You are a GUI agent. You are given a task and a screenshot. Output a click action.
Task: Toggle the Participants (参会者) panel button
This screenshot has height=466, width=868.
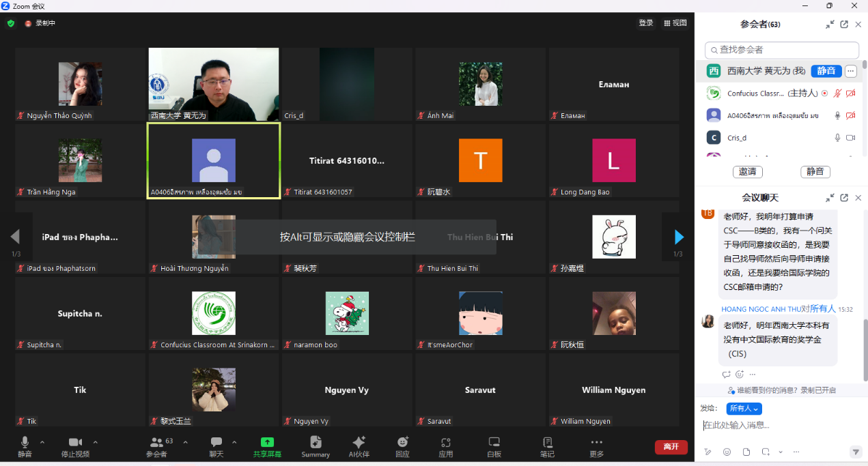[161, 443]
